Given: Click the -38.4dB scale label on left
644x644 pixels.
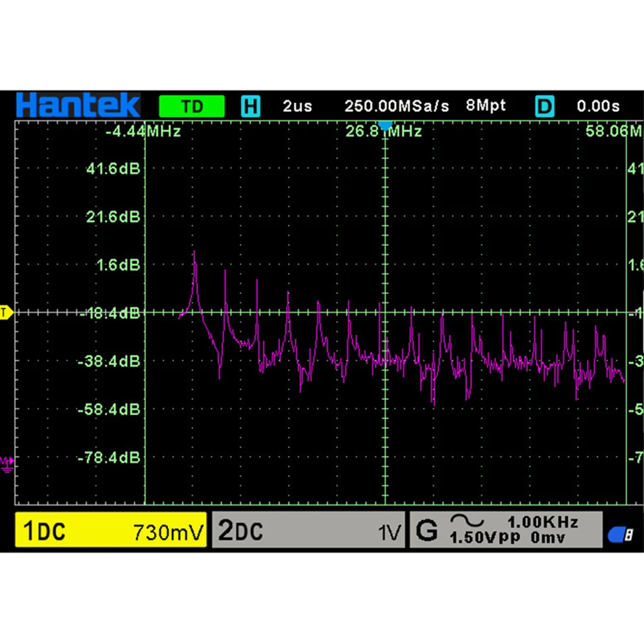Looking at the screenshot, I should [x=109, y=361].
